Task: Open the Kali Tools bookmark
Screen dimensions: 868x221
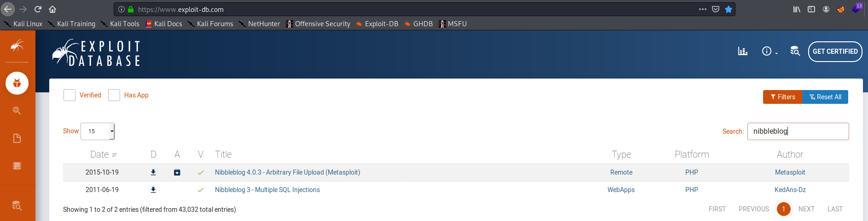Action: (x=120, y=24)
